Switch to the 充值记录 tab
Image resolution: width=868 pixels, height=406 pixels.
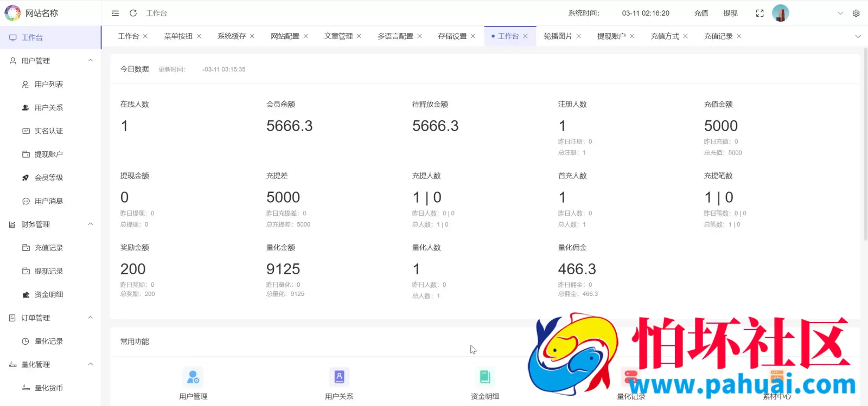coord(718,36)
